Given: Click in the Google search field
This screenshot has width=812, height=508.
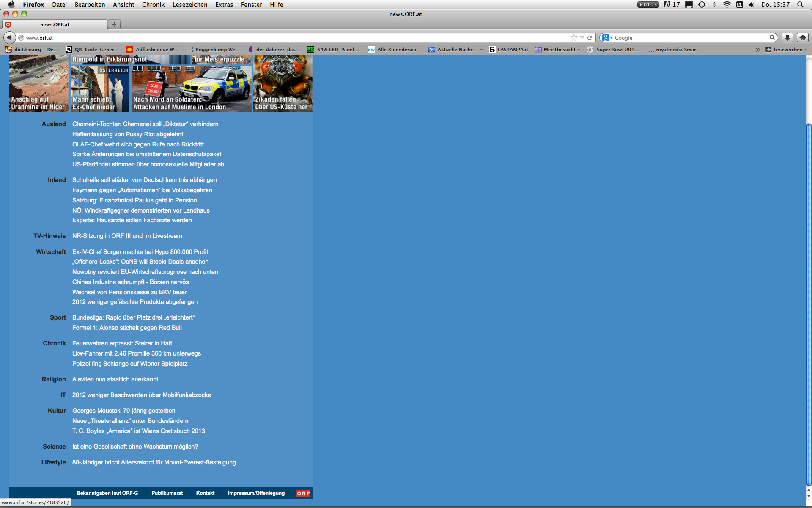Looking at the screenshot, I should pos(691,38).
